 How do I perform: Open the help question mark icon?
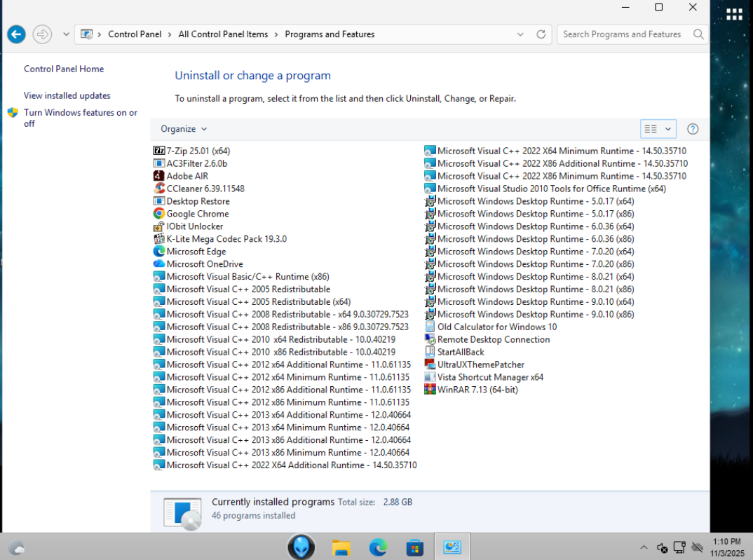pyautogui.click(x=693, y=128)
